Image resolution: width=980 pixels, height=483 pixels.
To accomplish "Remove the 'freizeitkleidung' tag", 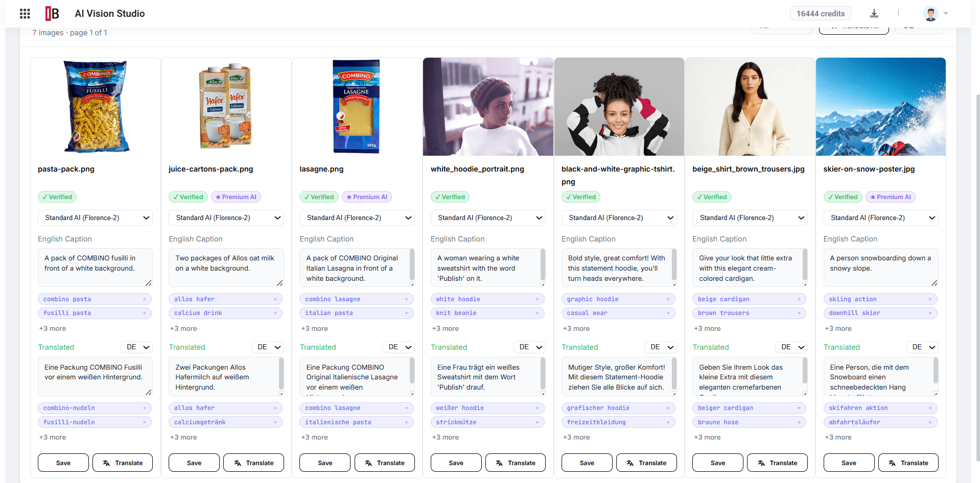I will (x=668, y=422).
